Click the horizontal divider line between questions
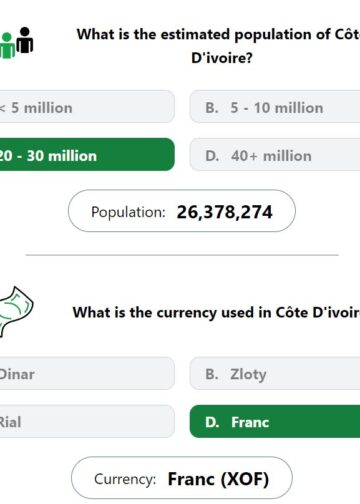This screenshot has height=504, width=360. coord(182,255)
